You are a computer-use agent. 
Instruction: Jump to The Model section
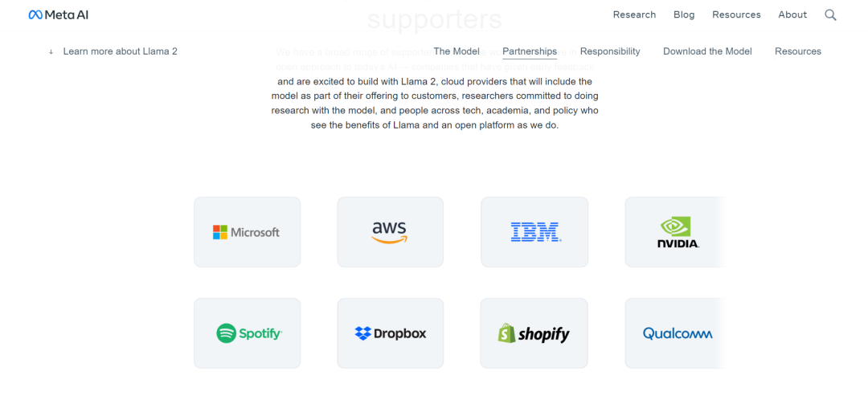457,51
